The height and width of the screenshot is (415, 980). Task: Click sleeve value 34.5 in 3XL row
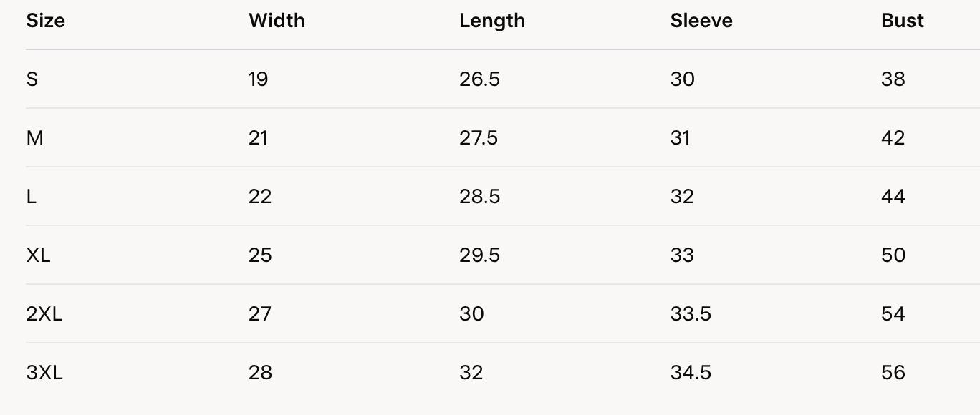[691, 373]
